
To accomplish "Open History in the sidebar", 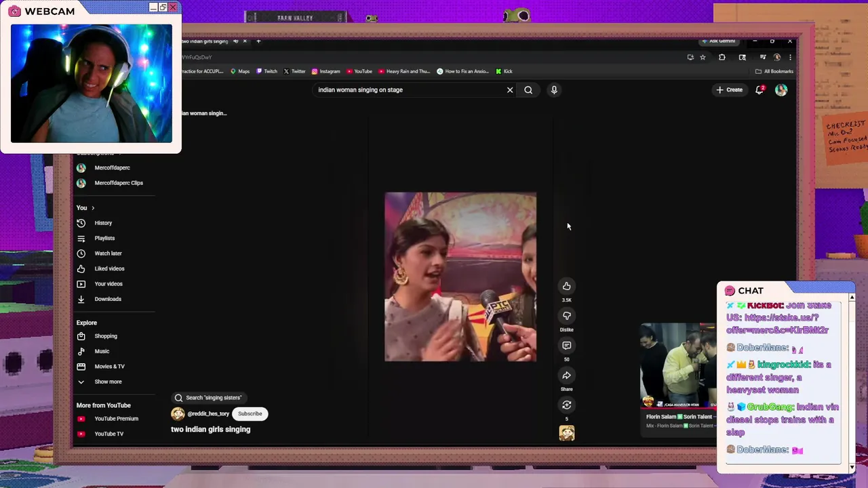I will click(x=103, y=223).
